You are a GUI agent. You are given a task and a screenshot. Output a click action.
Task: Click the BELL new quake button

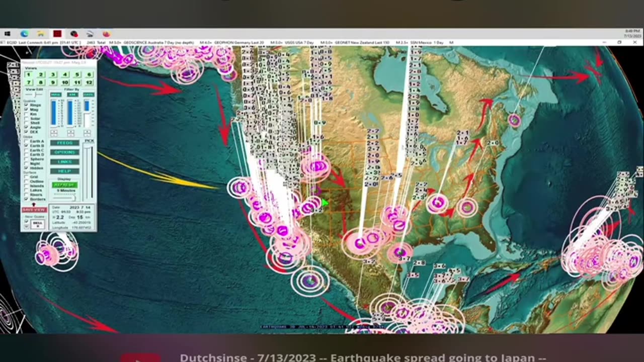pos(37,224)
